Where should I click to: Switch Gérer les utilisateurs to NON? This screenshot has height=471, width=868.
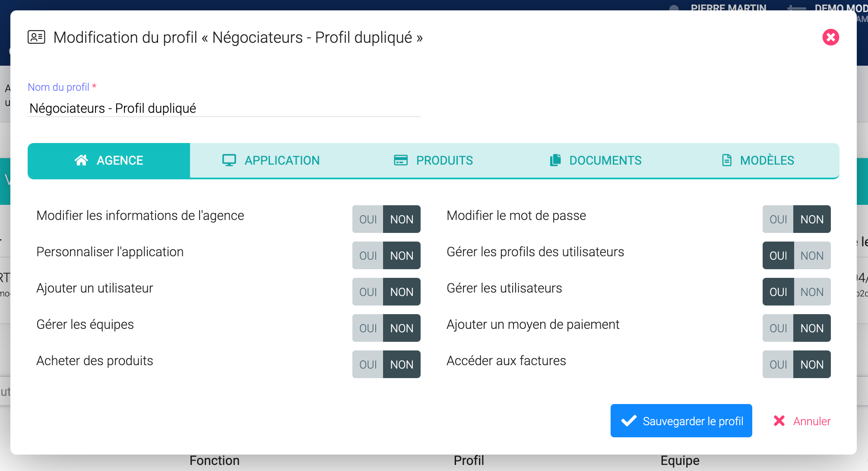812,292
